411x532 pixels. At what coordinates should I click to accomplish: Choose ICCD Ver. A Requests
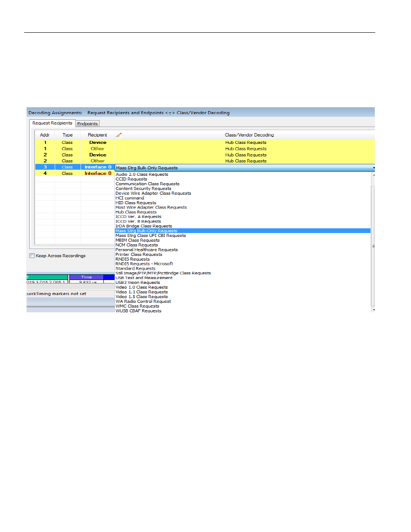coord(138,217)
